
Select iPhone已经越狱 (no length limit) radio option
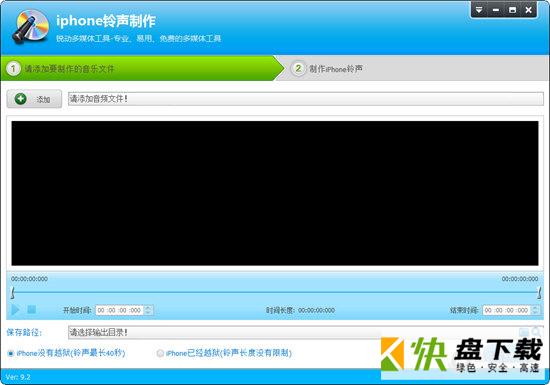tap(224, 353)
